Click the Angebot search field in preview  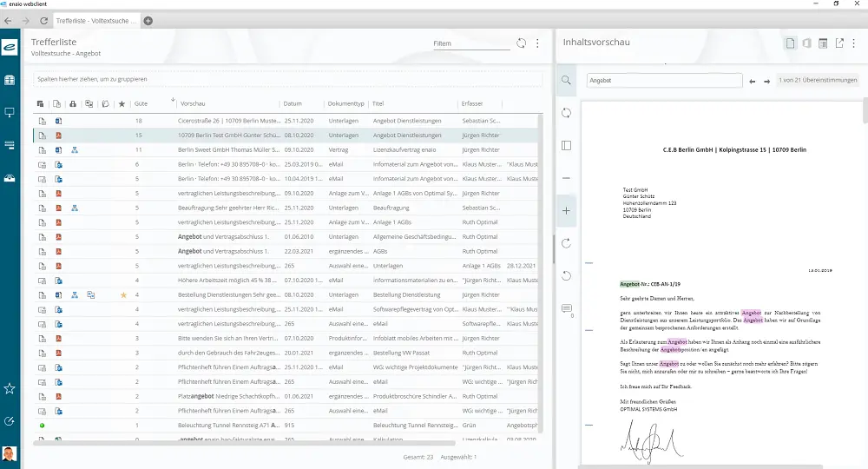664,80
